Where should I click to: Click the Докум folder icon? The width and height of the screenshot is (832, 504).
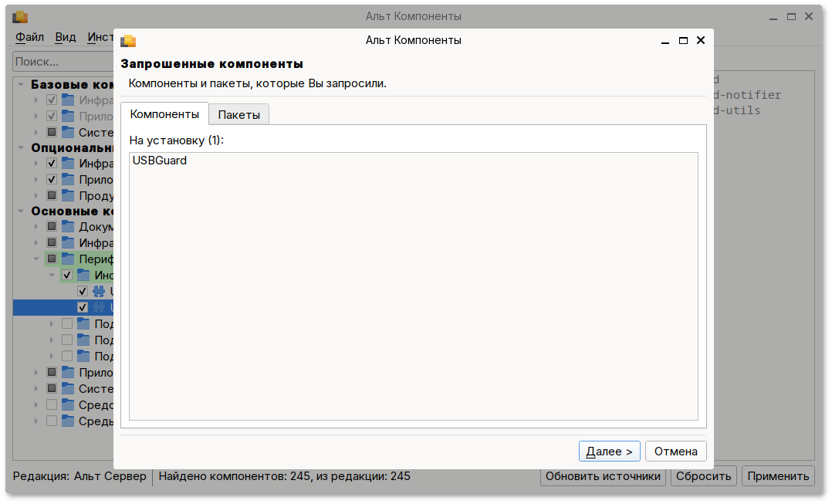tap(68, 227)
